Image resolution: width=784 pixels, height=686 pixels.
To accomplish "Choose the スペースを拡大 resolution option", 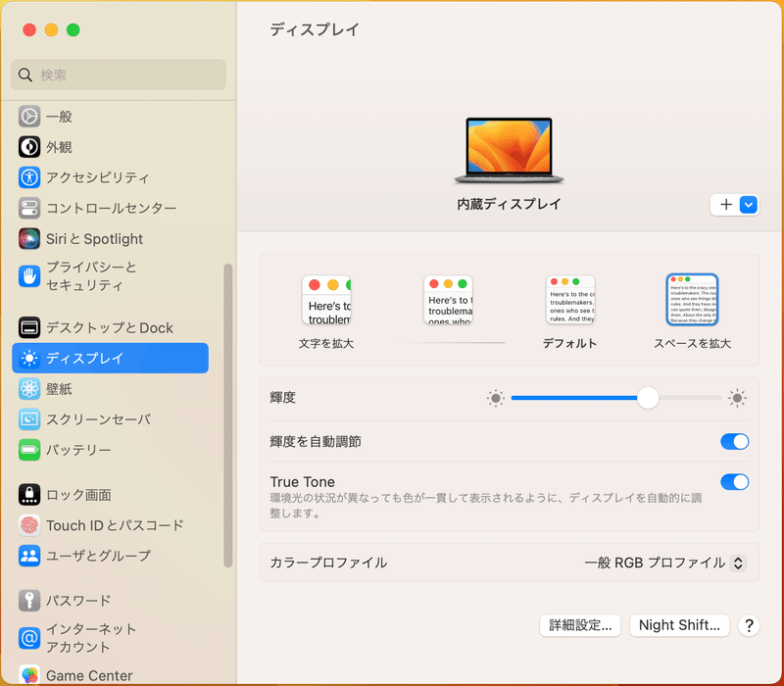I will 693,312.
